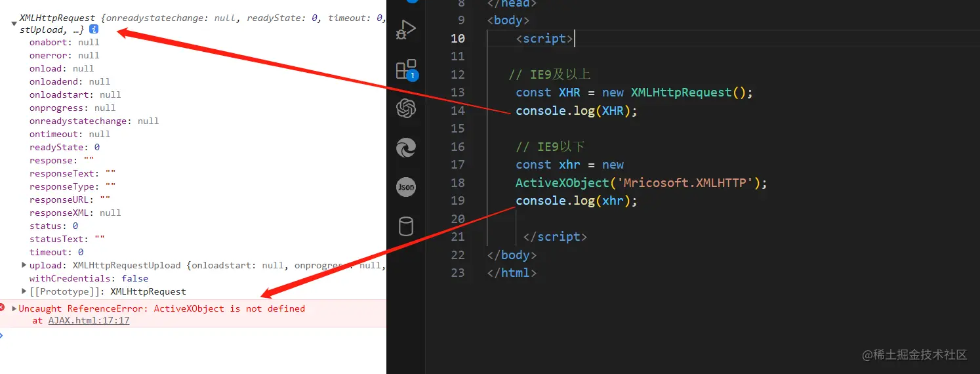The width and height of the screenshot is (980, 374).
Task: Select the ontimeout: null property
Action: tap(70, 134)
